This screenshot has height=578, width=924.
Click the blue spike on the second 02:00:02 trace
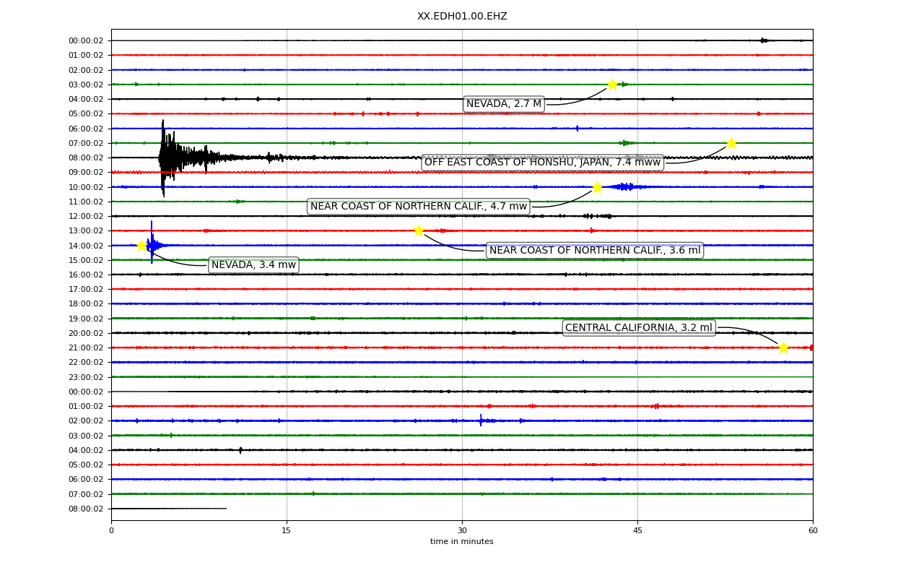(x=481, y=420)
